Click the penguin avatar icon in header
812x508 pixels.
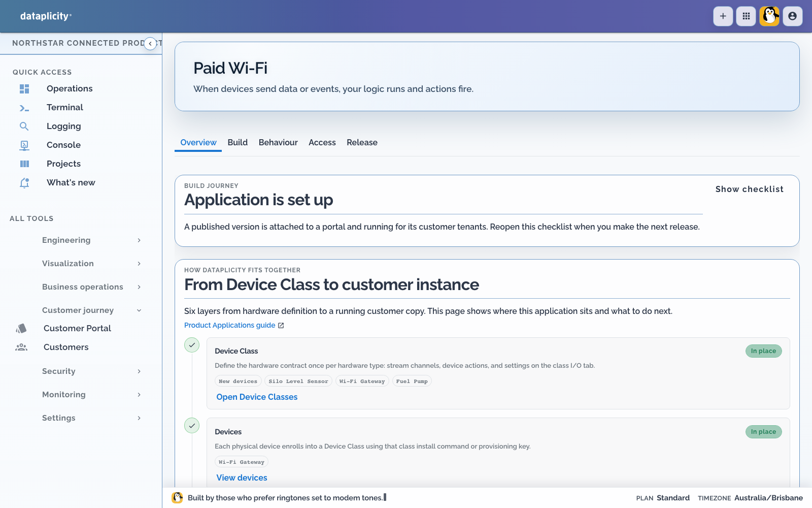pos(769,16)
